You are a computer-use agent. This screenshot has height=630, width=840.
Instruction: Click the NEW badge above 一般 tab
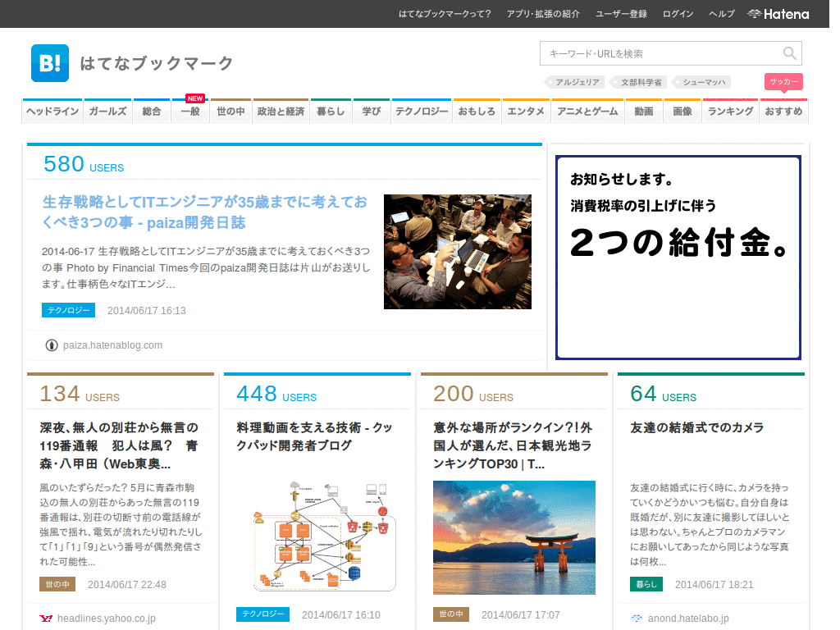(x=195, y=98)
